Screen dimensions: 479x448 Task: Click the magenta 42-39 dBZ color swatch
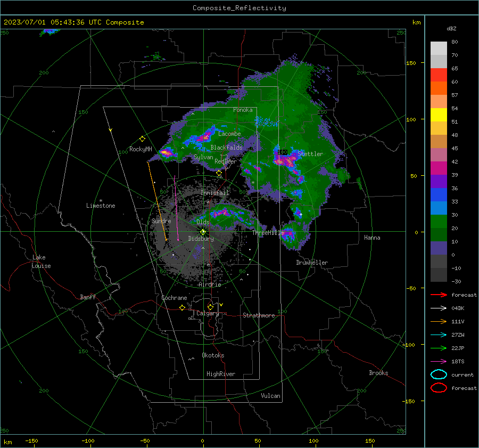pos(439,168)
